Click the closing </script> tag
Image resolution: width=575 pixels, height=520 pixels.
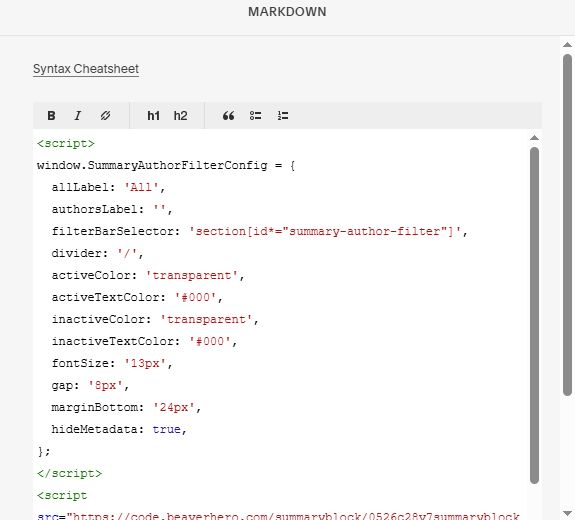[x=69, y=473]
